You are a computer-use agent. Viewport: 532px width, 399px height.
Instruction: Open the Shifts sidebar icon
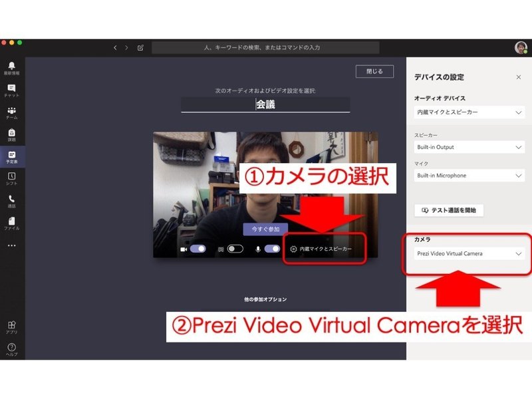tap(11, 179)
